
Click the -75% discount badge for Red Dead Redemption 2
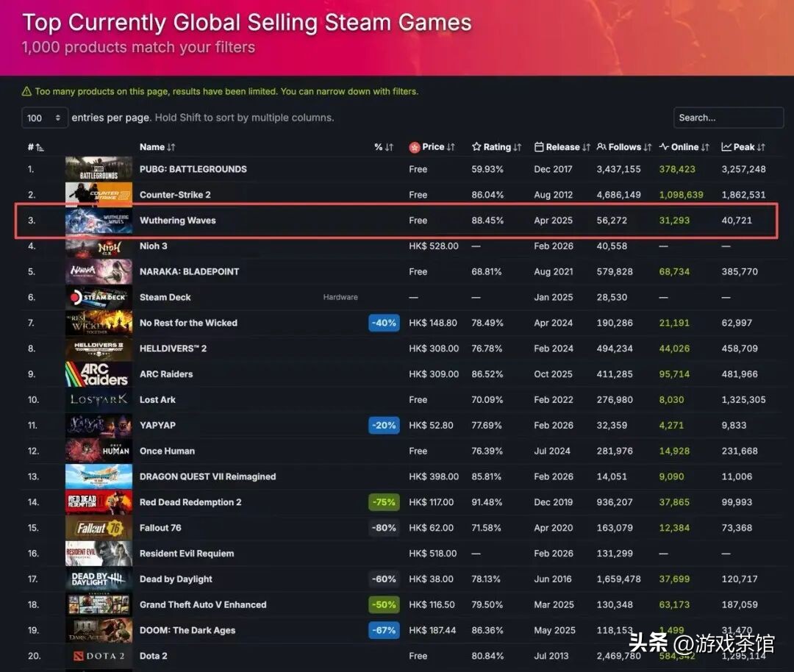click(x=384, y=502)
